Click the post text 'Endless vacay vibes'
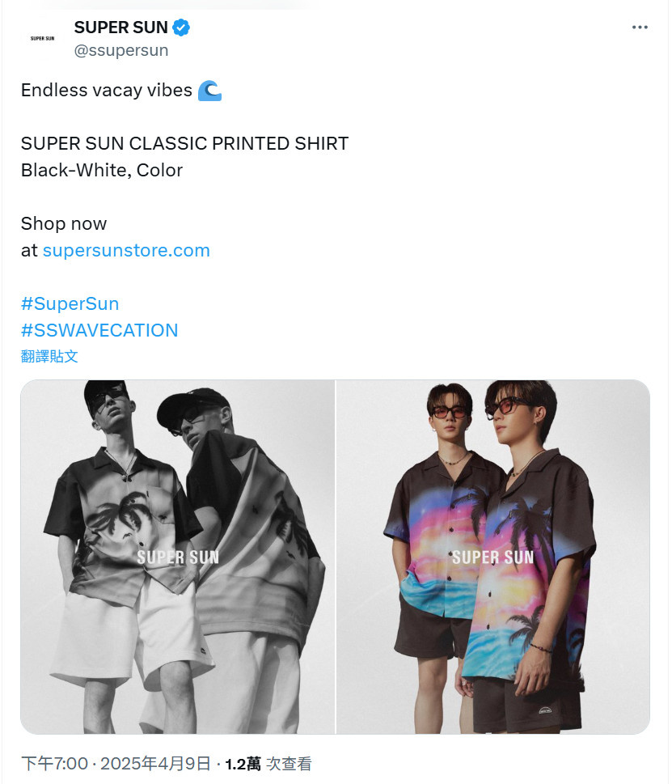 (x=107, y=91)
